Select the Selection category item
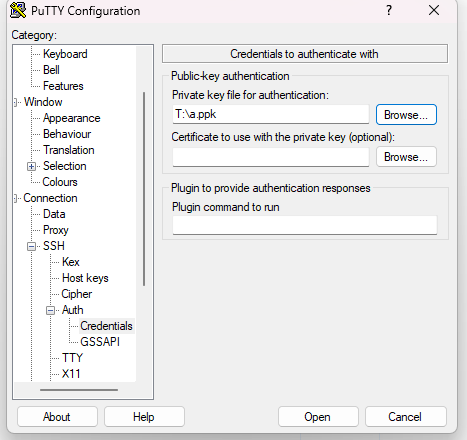The width and height of the screenshot is (467, 440). [x=65, y=166]
